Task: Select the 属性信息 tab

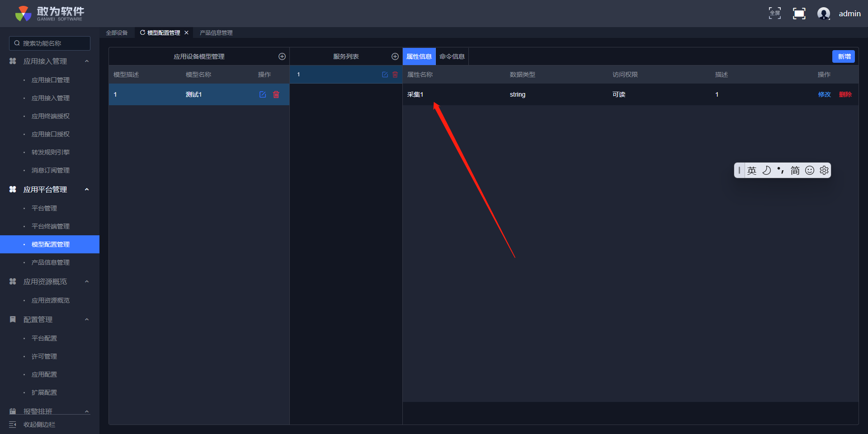Action: (419, 56)
